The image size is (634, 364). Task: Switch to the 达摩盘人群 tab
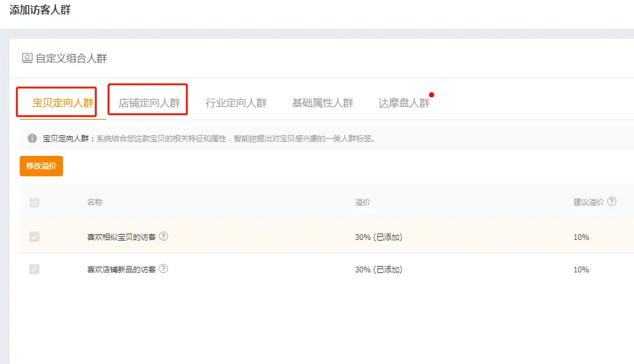404,103
